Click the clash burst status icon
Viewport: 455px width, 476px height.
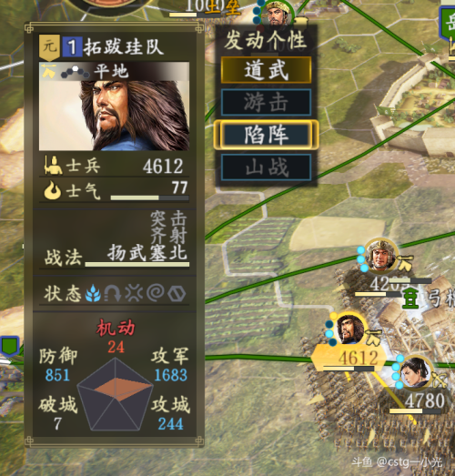tap(134, 293)
